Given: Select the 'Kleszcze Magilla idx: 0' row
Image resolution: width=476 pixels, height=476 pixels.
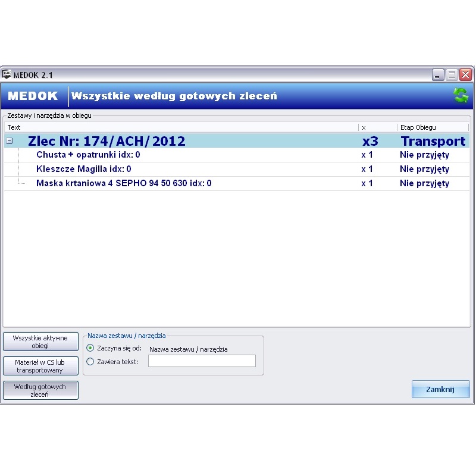Looking at the screenshot, I should (x=83, y=169).
